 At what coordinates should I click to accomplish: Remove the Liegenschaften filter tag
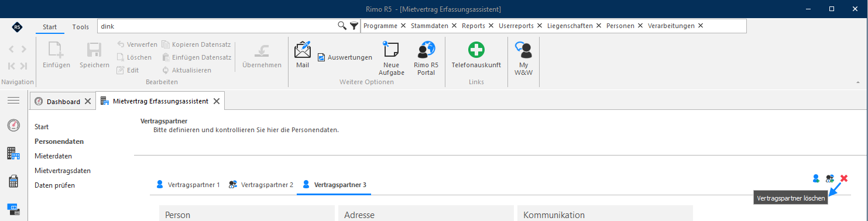pos(598,26)
